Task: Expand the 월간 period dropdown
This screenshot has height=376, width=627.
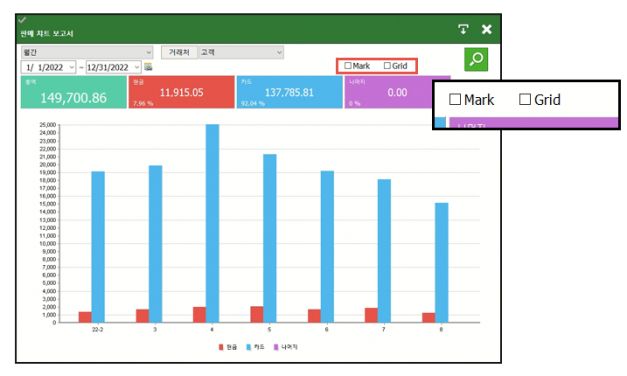Action: 87,52
